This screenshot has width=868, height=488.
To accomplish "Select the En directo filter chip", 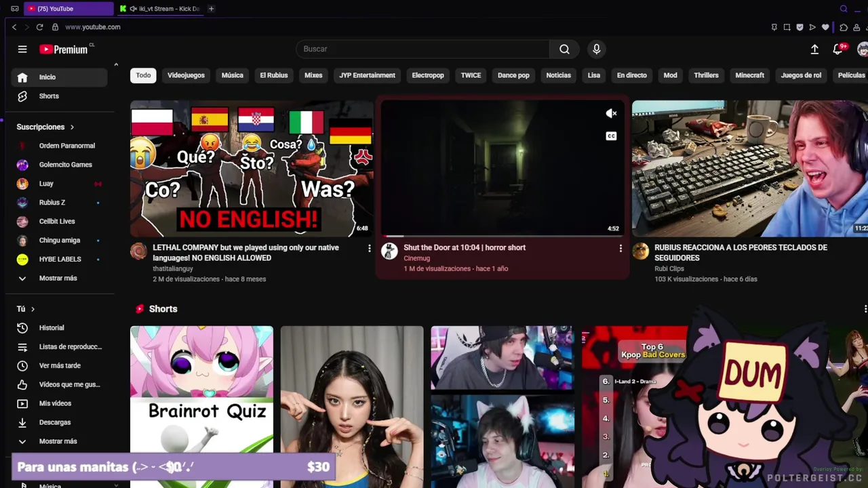I will tap(632, 75).
